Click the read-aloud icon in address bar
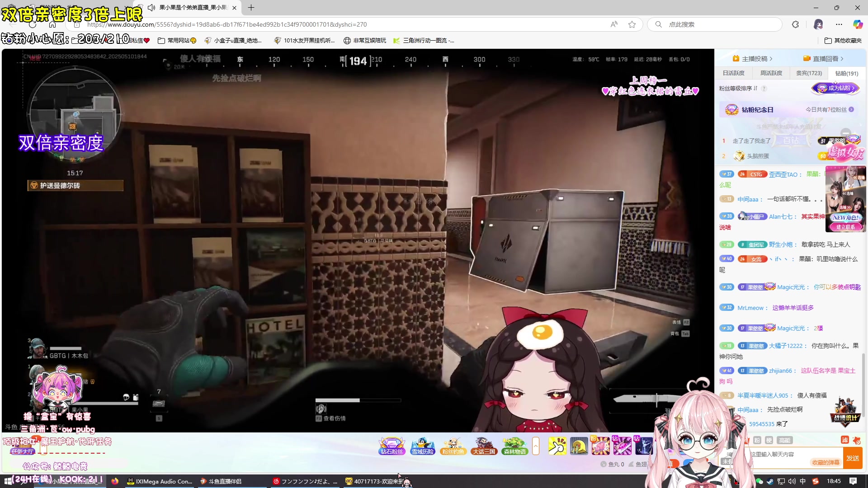The width and height of the screenshot is (868, 488). pos(614,24)
